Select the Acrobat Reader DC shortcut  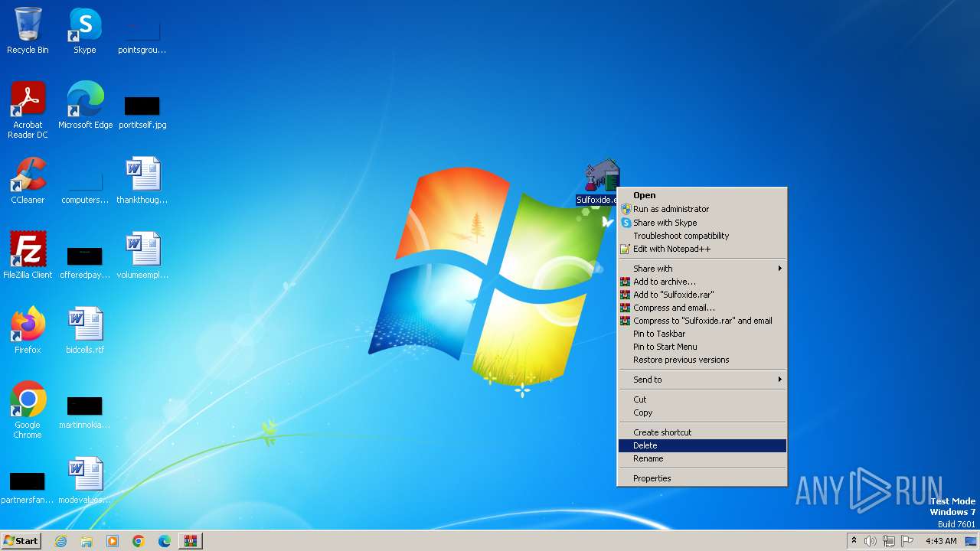28,110
